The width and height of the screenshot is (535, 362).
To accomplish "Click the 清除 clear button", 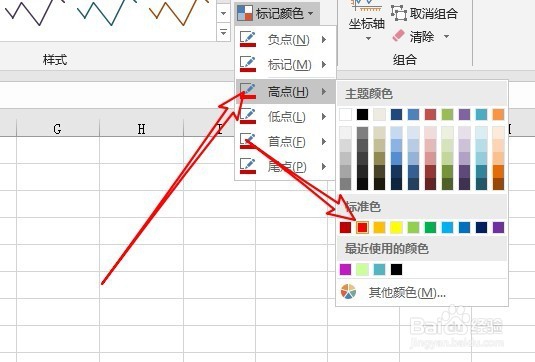I will click(414, 36).
